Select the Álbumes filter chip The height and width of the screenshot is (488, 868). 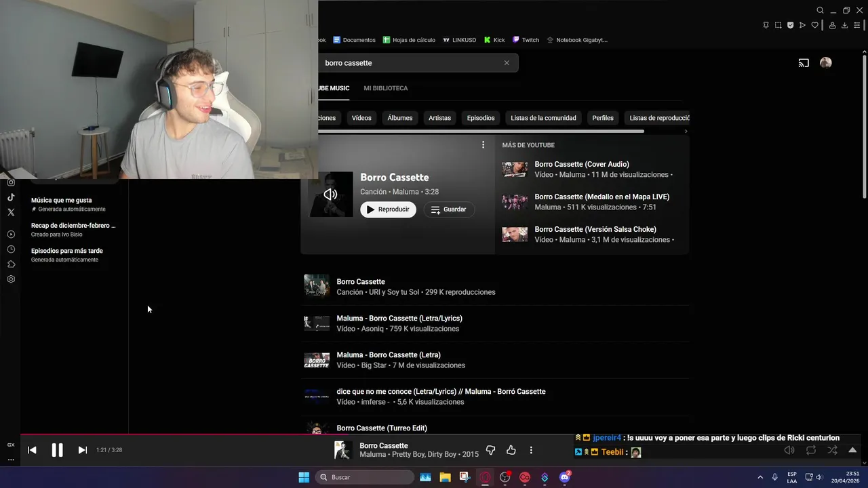coord(400,118)
